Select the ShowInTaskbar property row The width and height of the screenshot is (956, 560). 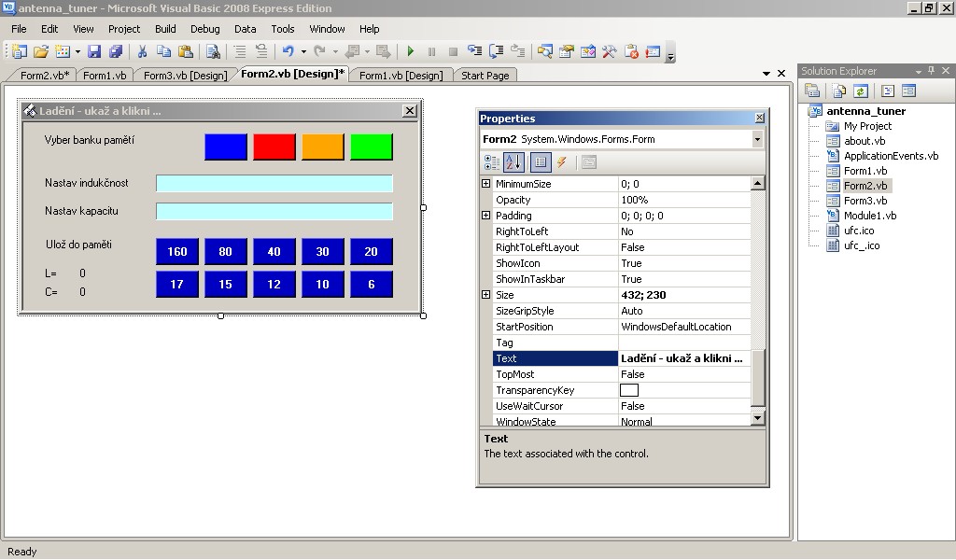point(555,279)
